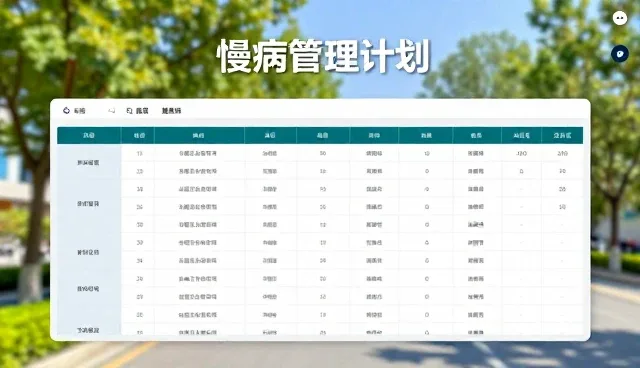The image size is (640, 368).
Task: Click the dark navy circular chat button
Action: (620, 53)
